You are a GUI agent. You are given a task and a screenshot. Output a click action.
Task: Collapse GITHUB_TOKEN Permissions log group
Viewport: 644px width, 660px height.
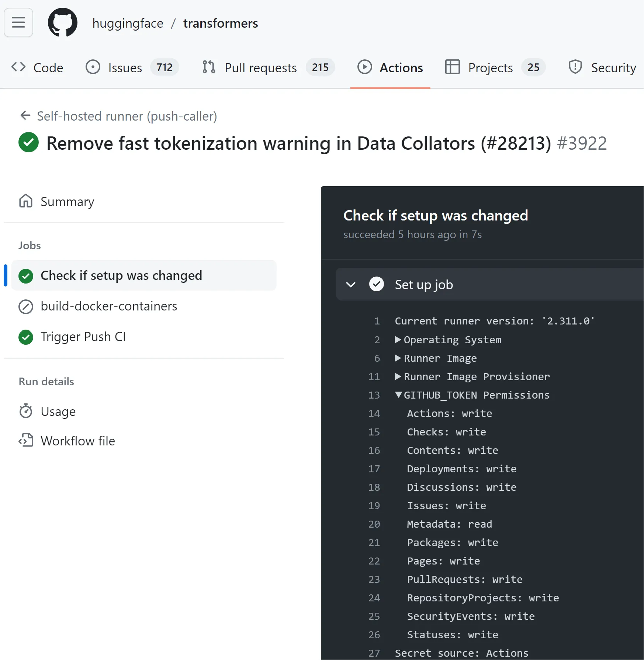click(398, 395)
